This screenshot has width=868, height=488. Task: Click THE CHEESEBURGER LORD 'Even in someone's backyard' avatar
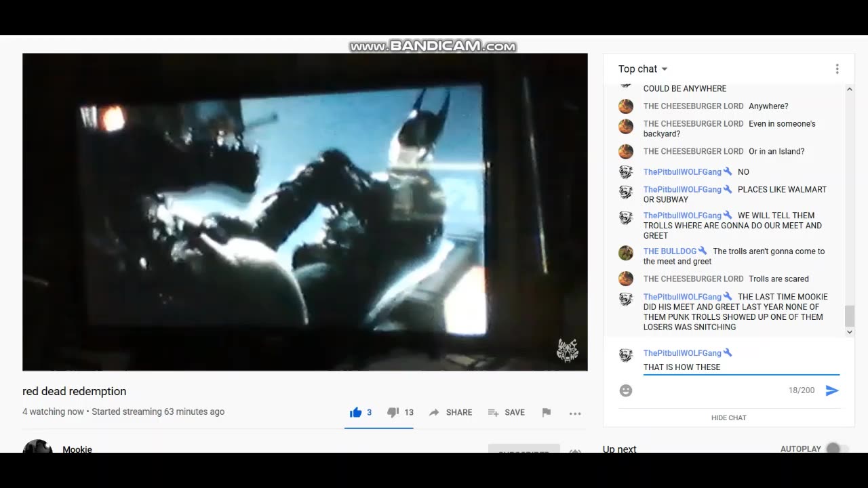point(626,126)
